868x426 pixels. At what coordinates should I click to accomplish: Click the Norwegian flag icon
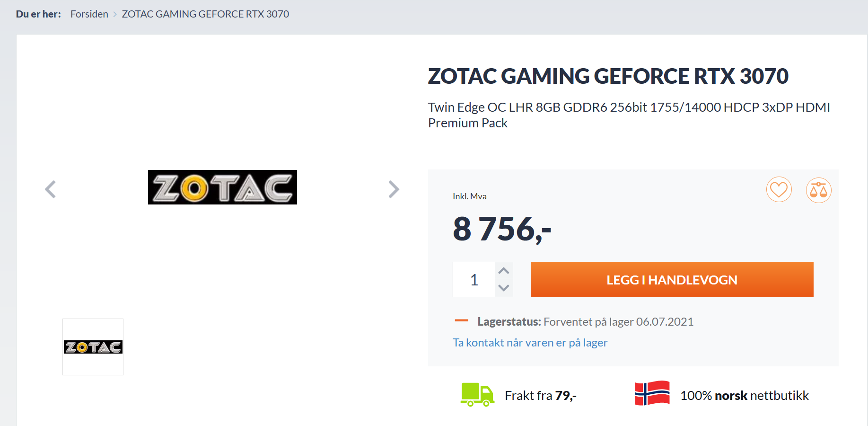click(x=652, y=393)
